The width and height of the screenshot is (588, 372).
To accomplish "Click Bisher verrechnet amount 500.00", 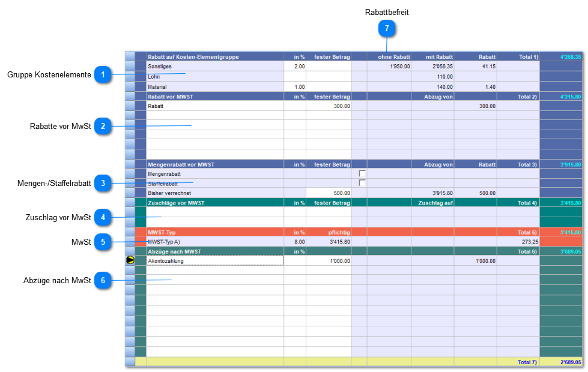I will pyautogui.click(x=329, y=193).
